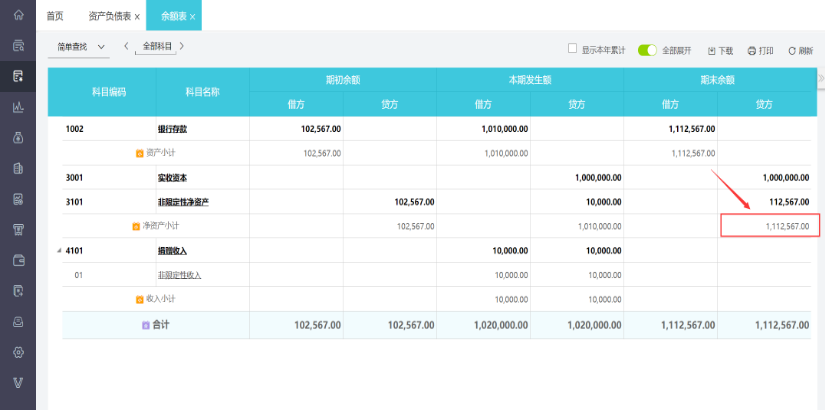Click the orange icon beside 资产小计
Screen dimensions: 825x410
point(139,154)
